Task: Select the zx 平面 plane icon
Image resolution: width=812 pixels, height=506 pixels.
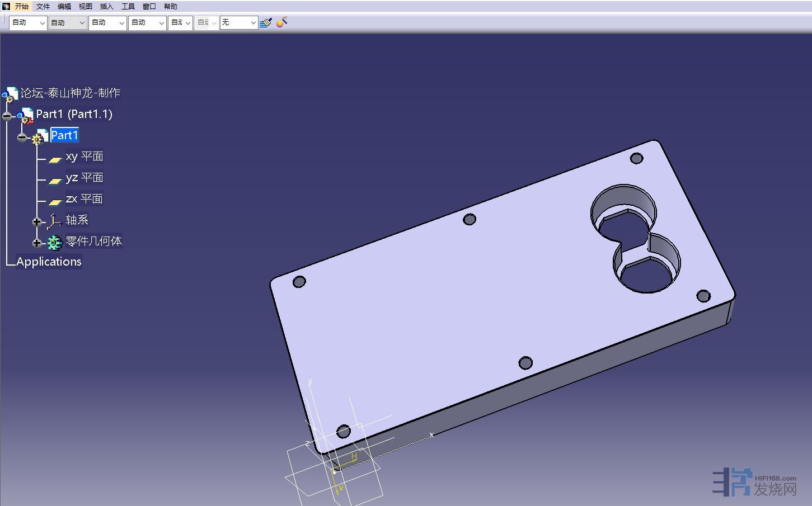Action: (54, 202)
